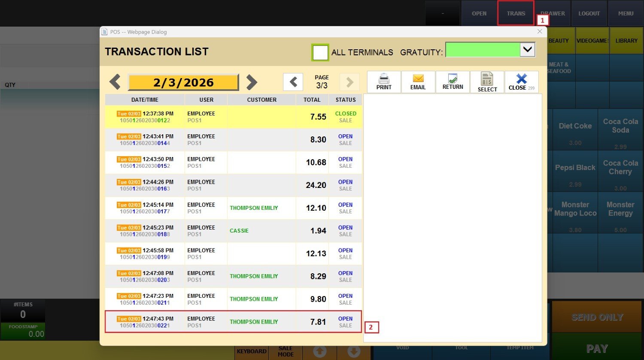Go to next date with right arrow
This screenshot has height=360, width=644.
click(252, 82)
